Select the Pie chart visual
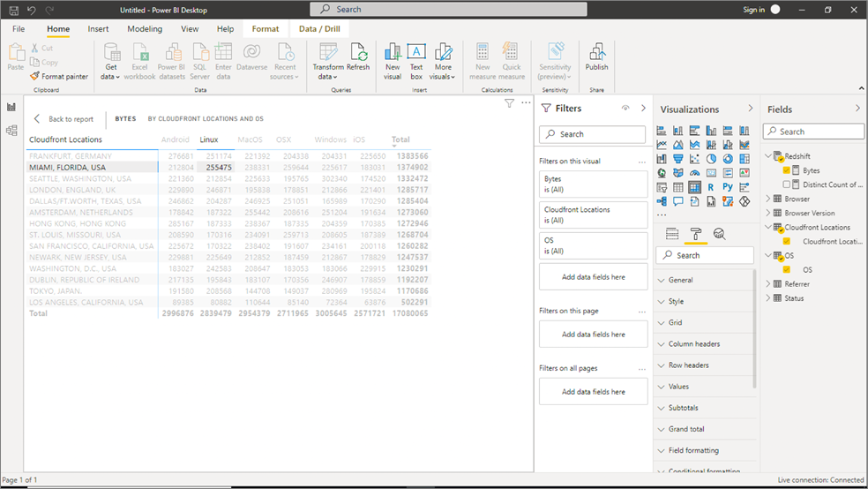868x489 pixels. [711, 159]
